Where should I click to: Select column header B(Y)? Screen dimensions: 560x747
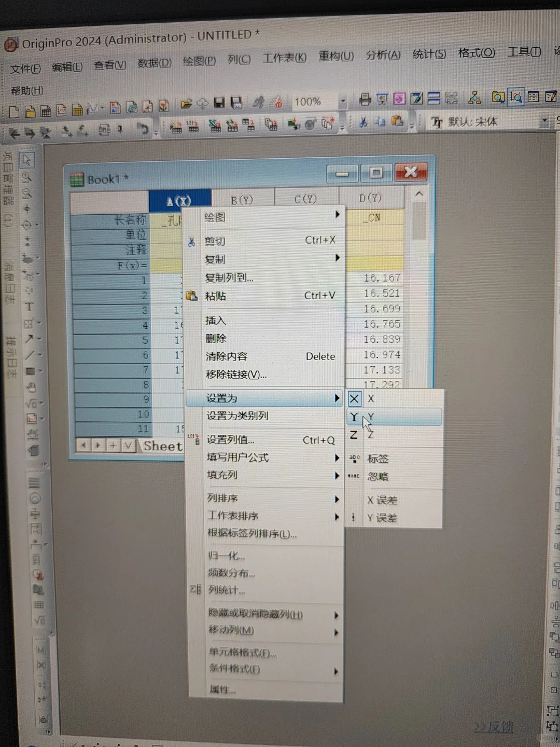pyautogui.click(x=242, y=200)
